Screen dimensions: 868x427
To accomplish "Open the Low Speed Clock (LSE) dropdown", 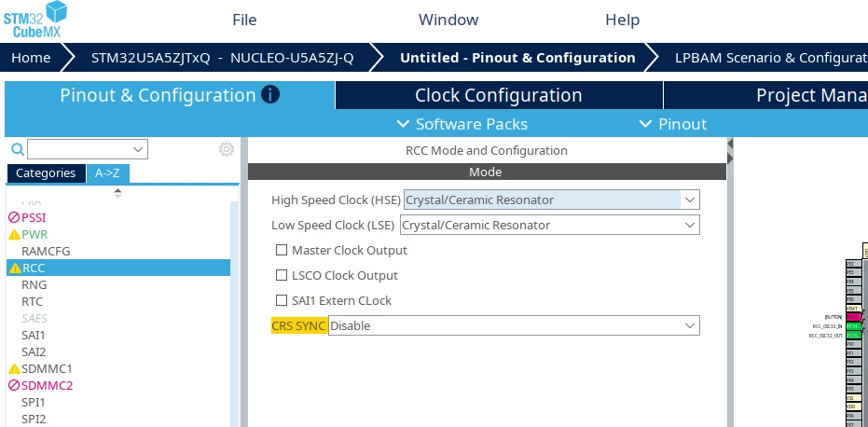I will (549, 225).
